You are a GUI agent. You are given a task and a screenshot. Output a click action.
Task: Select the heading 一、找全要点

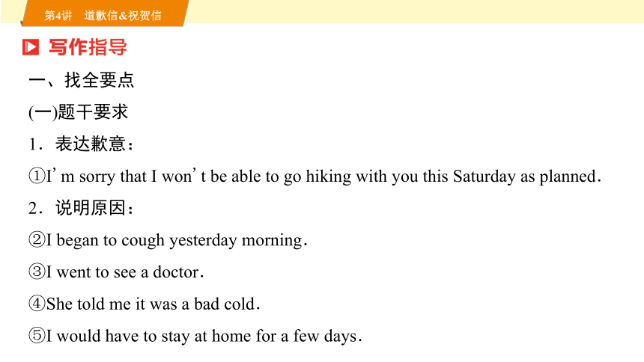point(82,79)
